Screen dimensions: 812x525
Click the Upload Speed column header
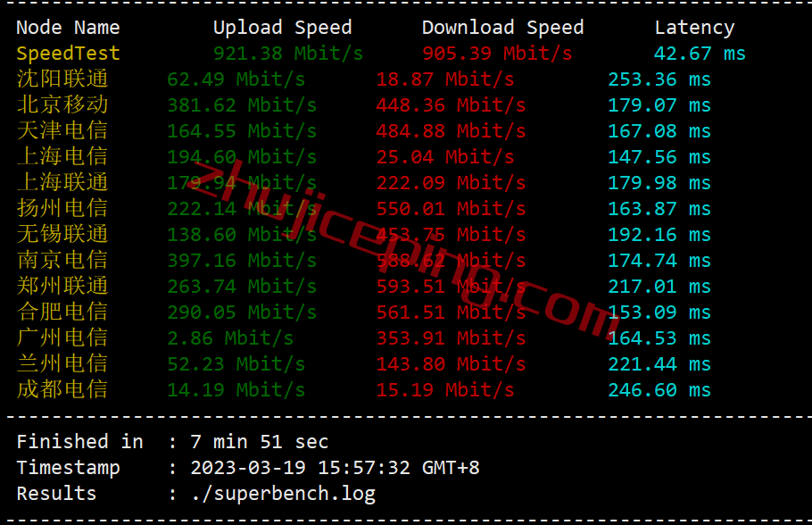coord(282,28)
